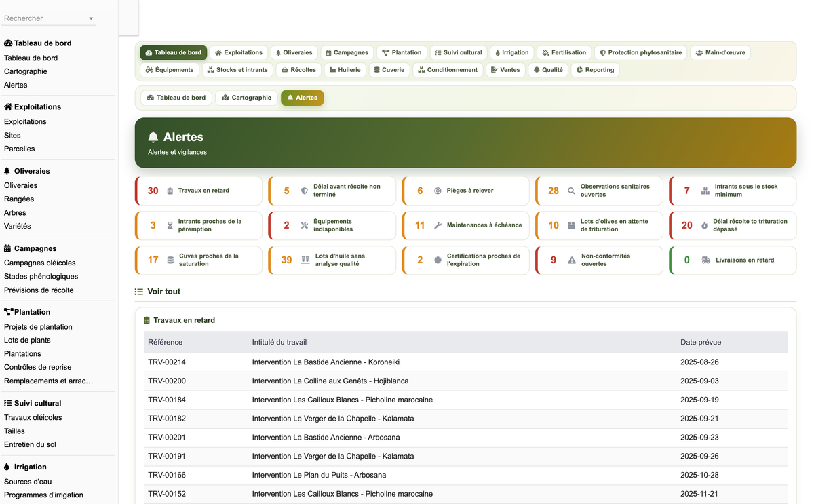Switch to Conditionnement tab
This screenshot has height=504, width=814.
click(448, 70)
